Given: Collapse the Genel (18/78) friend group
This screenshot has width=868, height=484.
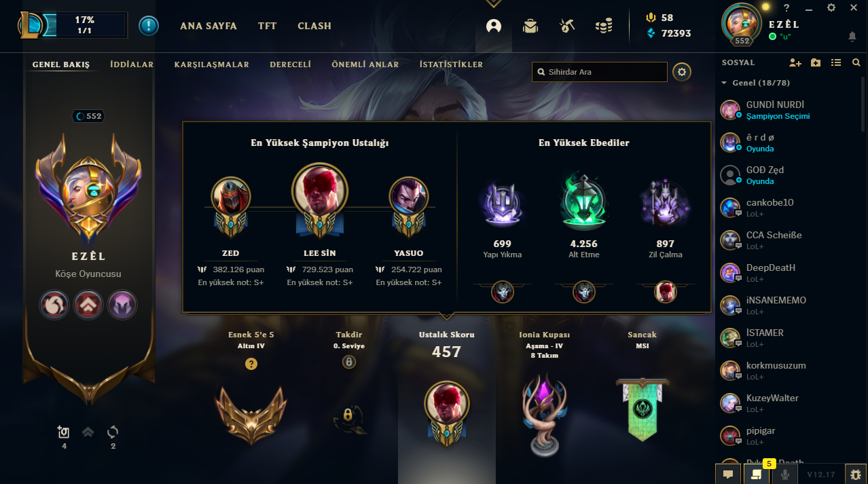Looking at the screenshot, I should coord(724,83).
